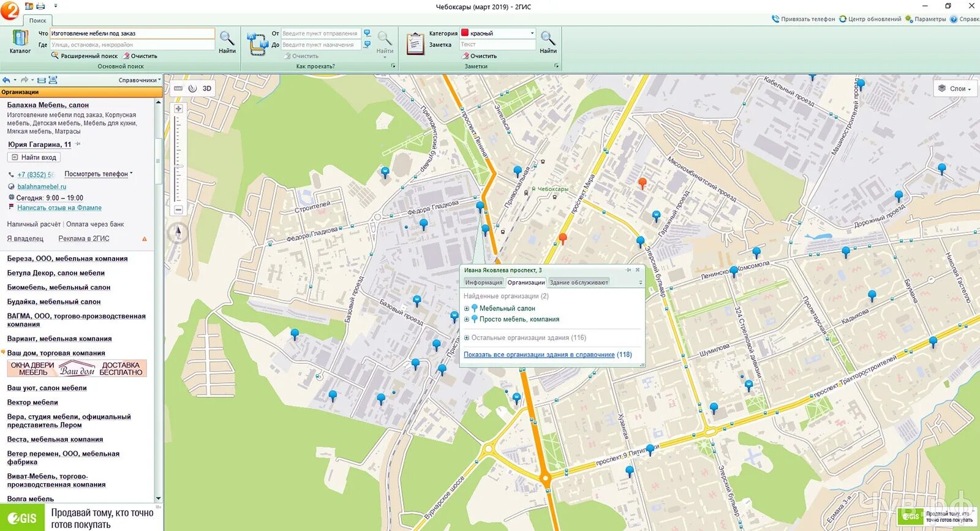Image resolution: width=980 pixels, height=531 pixels.
Task: Click the compass north indicator on map
Action: [178, 232]
